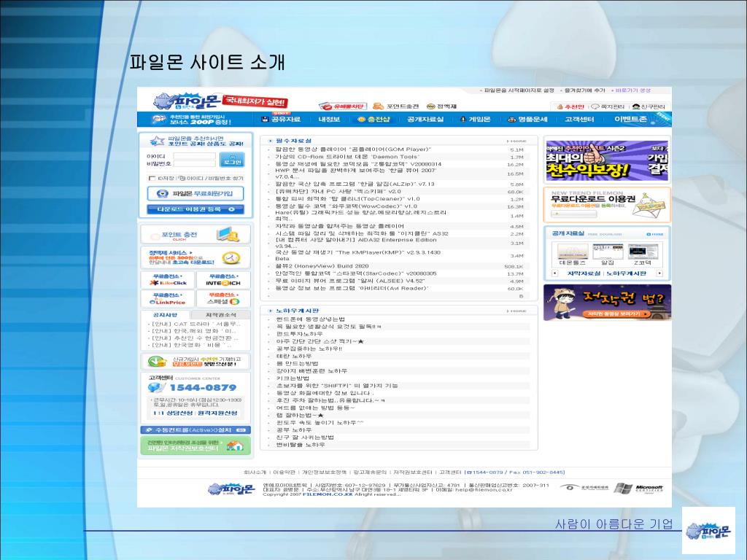Click the 원격지원신청 link
This screenshot has width=747, height=560.
217,413
